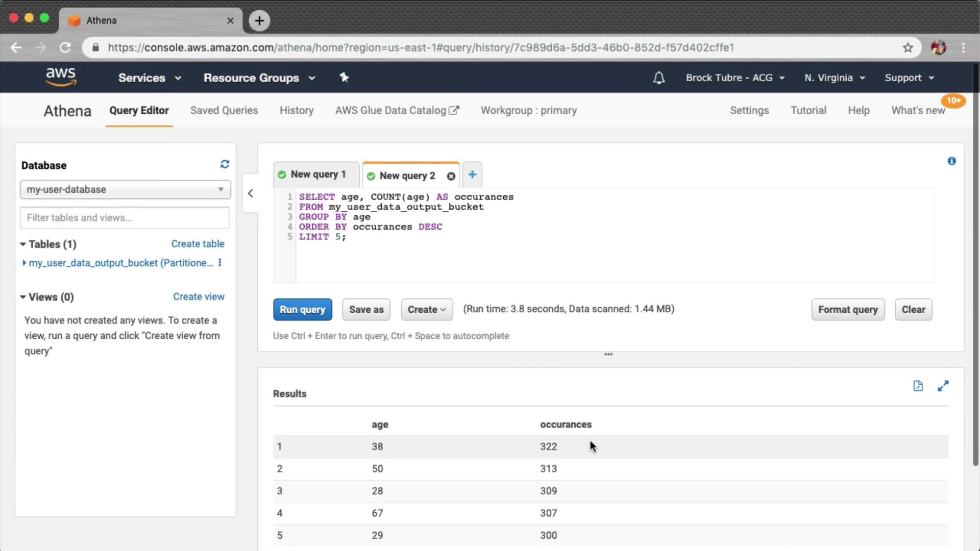Close the New query 2 tab

coord(451,176)
